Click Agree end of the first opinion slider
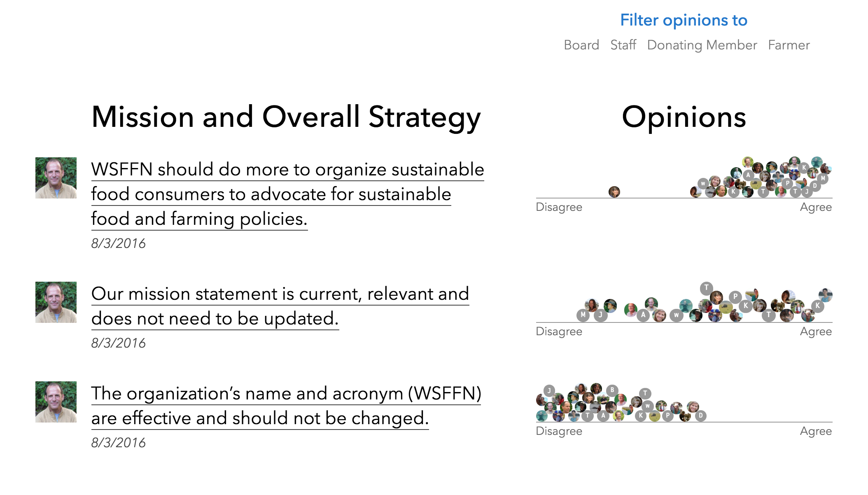Viewport: 868px width, 495px height. click(x=816, y=207)
